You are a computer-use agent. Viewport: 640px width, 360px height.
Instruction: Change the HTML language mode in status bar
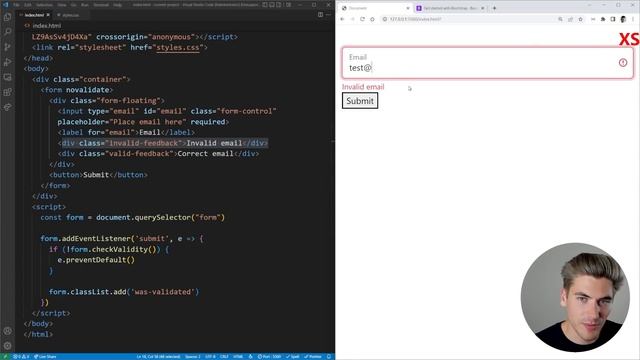pos(238,356)
